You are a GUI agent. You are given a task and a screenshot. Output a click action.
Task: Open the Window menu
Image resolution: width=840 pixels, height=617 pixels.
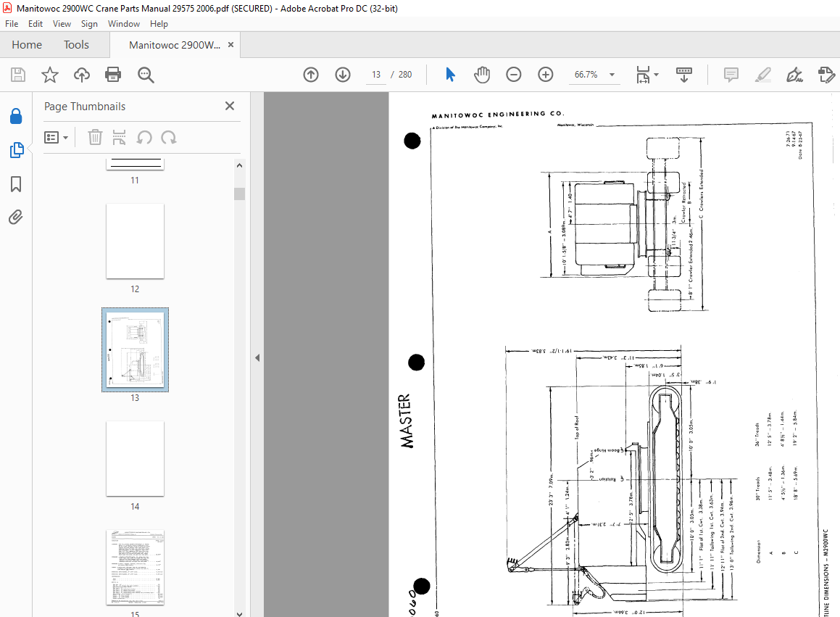click(124, 24)
